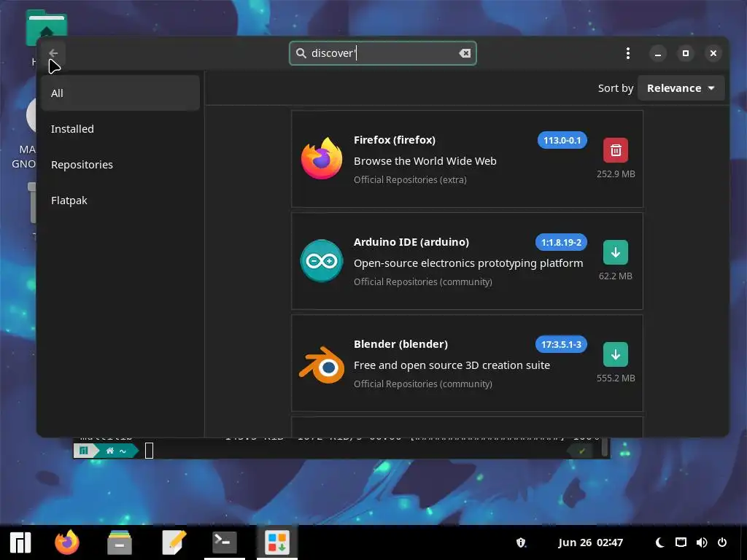
Task: Click the 62.2 MB size label
Action: pyautogui.click(x=616, y=276)
